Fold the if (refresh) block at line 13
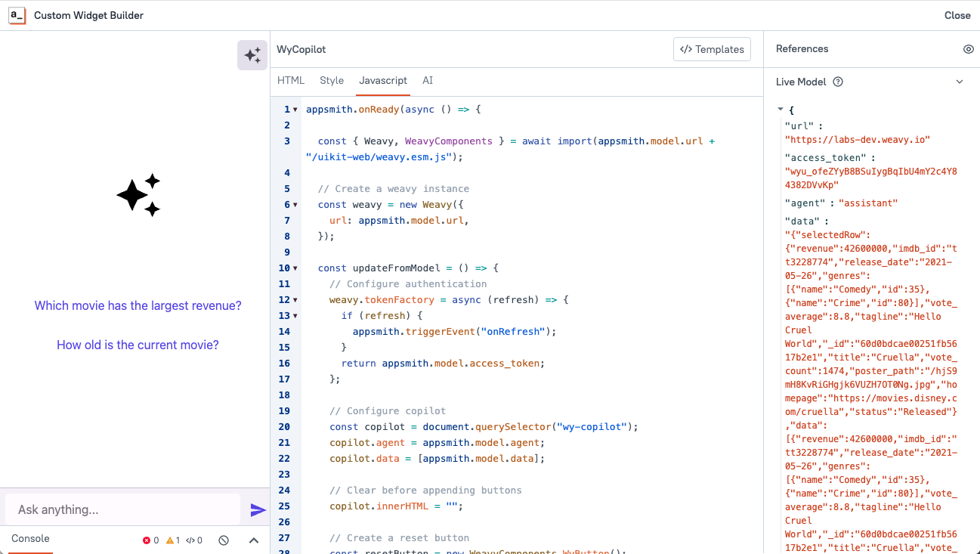This screenshot has height=554, width=980. (x=295, y=316)
